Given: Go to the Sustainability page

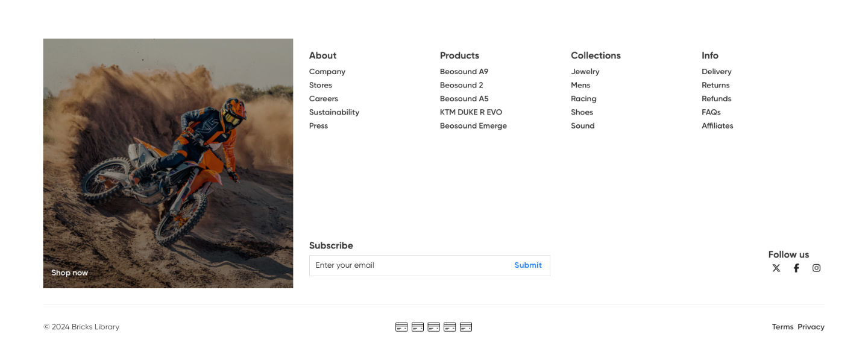Looking at the screenshot, I should tap(334, 112).
